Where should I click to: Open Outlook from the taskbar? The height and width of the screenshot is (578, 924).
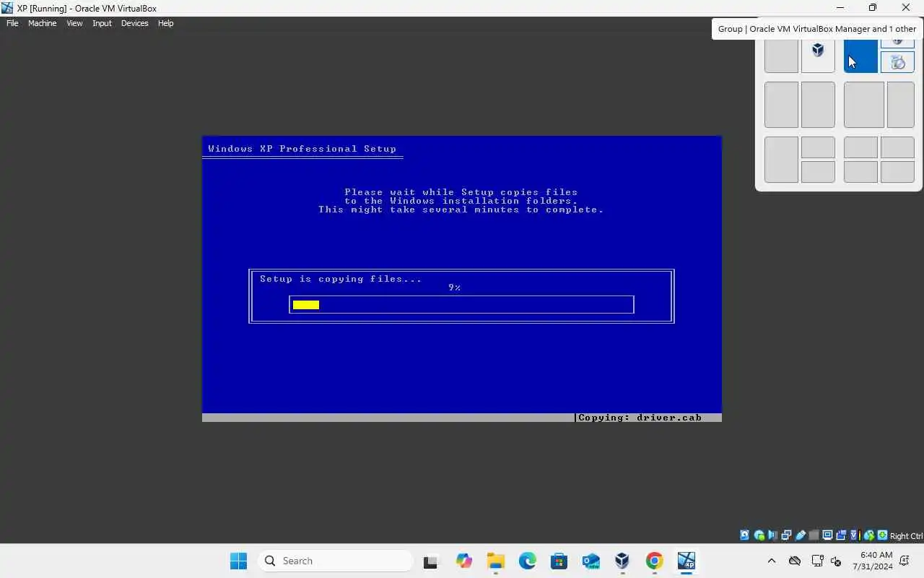(x=590, y=561)
